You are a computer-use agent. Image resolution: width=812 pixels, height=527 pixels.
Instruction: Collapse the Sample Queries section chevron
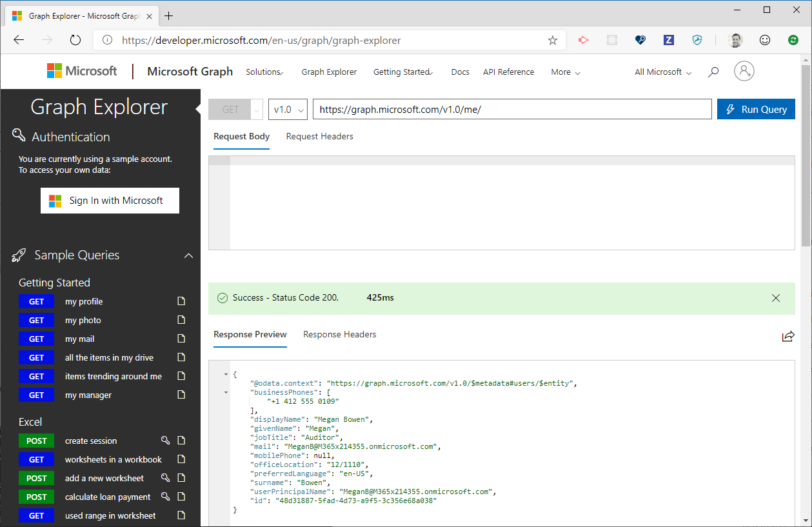tap(188, 255)
